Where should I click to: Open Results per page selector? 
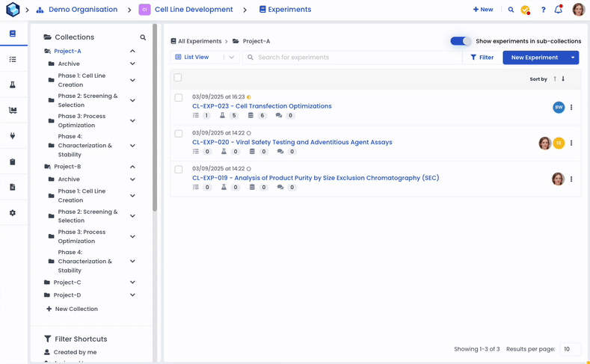coord(570,349)
